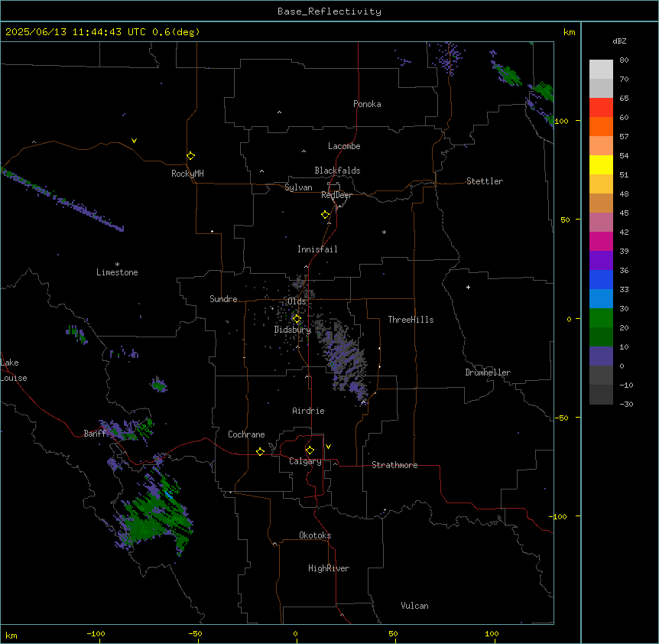
Task: Click the Sundre city label
Action: (x=223, y=299)
